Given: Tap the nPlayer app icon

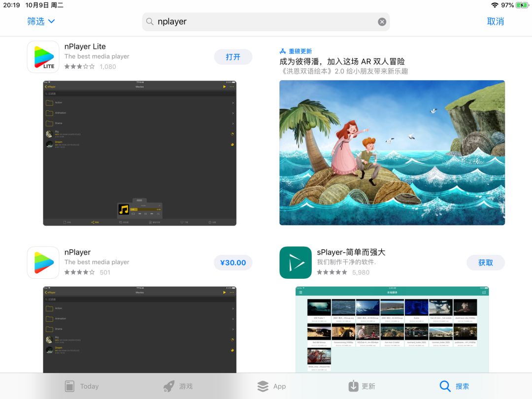Looking at the screenshot, I should 43,263.
